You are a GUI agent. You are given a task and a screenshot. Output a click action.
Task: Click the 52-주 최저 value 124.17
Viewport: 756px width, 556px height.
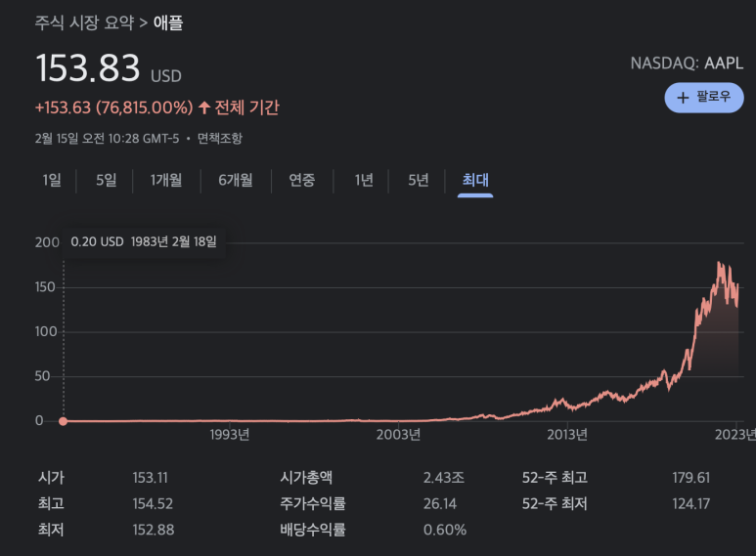(690, 504)
